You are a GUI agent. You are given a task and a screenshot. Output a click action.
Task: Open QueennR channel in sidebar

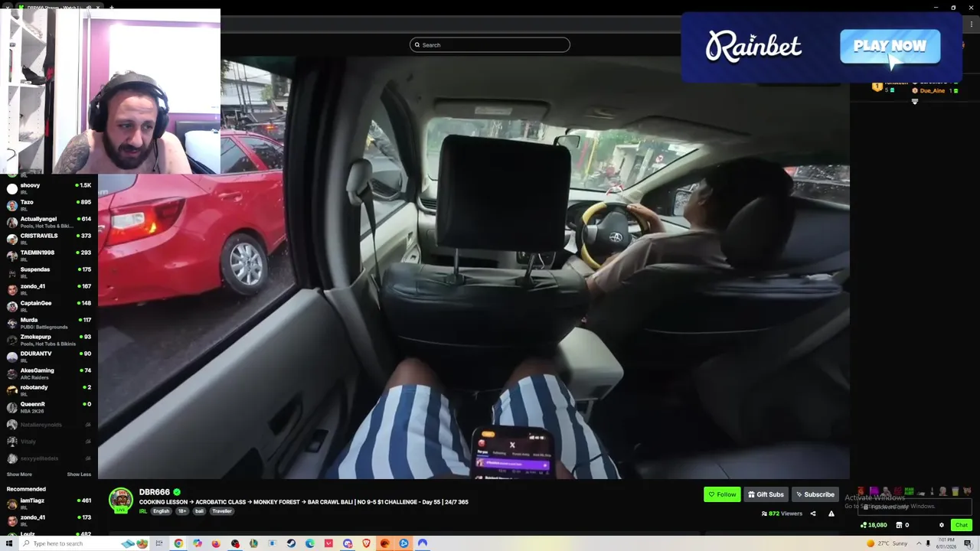pos(49,406)
